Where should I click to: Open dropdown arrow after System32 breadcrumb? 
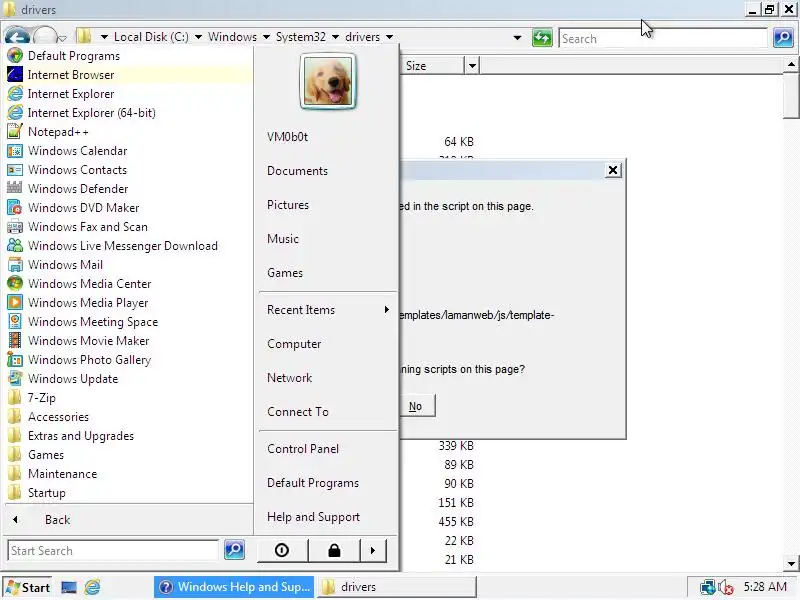tap(335, 37)
